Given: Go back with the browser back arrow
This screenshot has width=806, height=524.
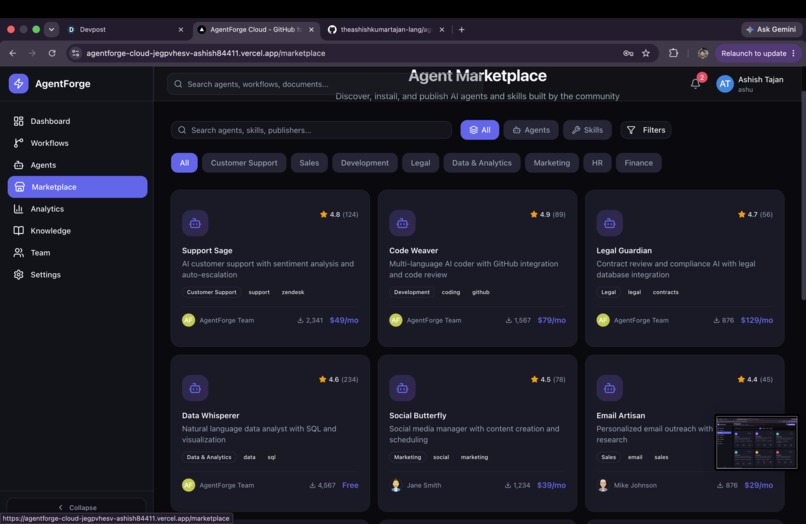Looking at the screenshot, I should (x=13, y=53).
